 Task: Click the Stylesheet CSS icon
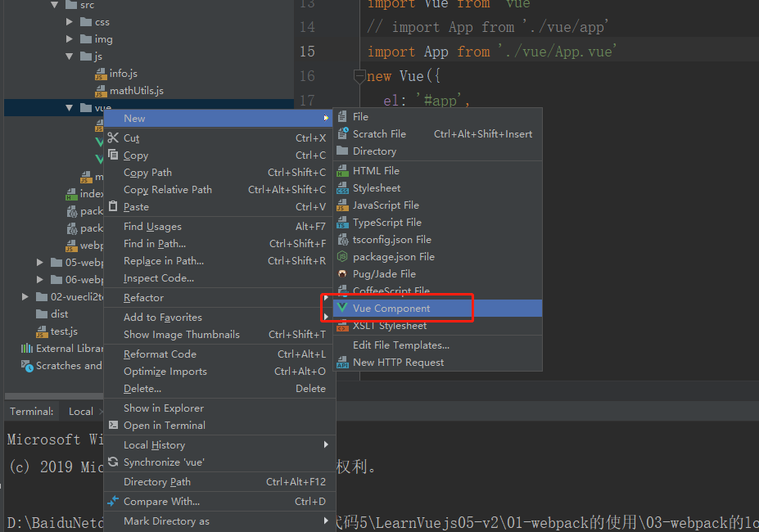[x=342, y=187]
